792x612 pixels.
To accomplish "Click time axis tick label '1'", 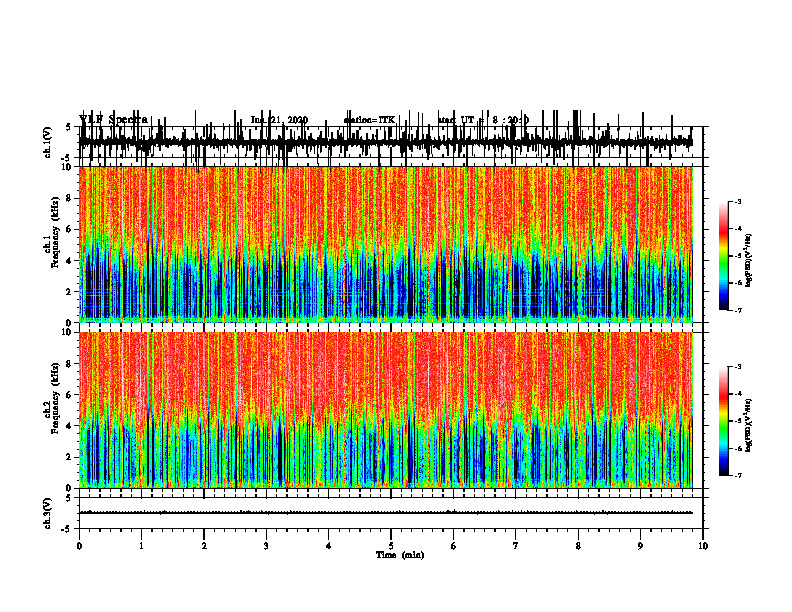I will [x=141, y=546].
